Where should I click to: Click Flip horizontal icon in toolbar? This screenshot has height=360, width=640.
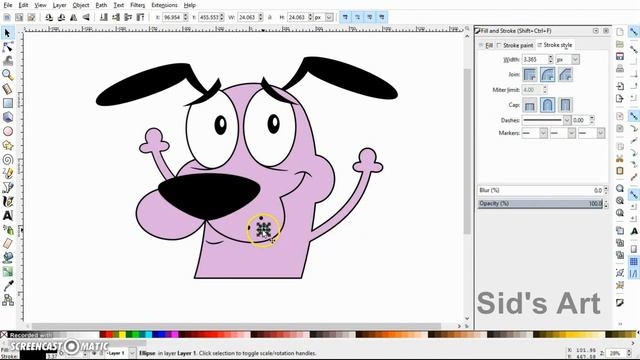click(x=73, y=17)
